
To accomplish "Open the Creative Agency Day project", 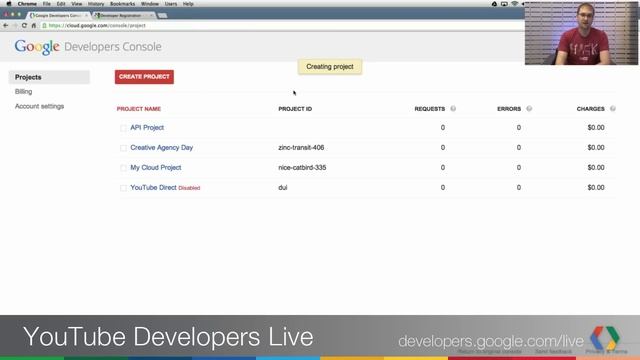I will click(x=162, y=147).
